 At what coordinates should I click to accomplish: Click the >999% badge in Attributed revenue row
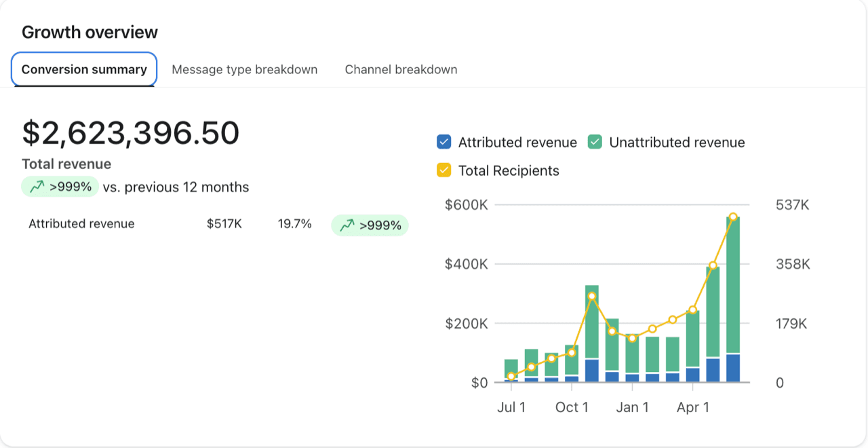[x=370, y=225]
